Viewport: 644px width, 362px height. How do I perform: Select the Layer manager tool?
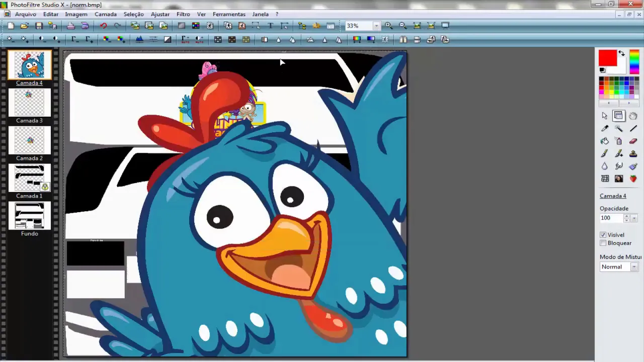tap(619, 116)
